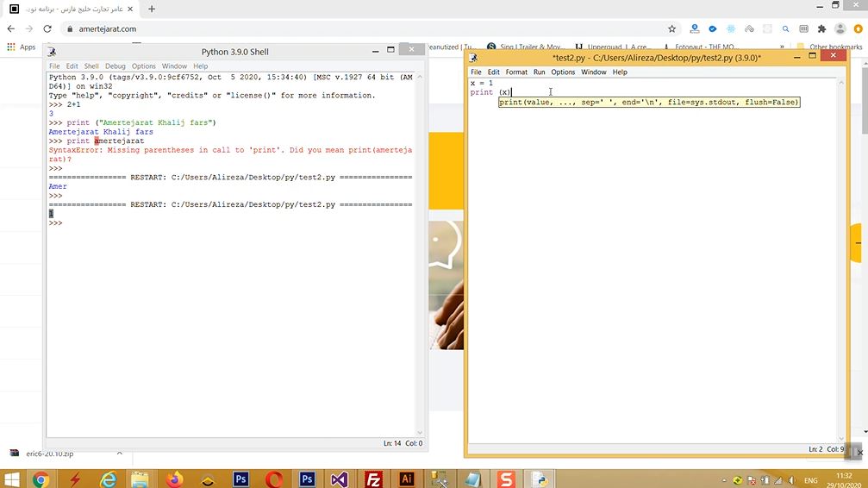Open the File menu in test2.py editor
Viewport: 868px width, 488px height.
(x=476, y=72)
